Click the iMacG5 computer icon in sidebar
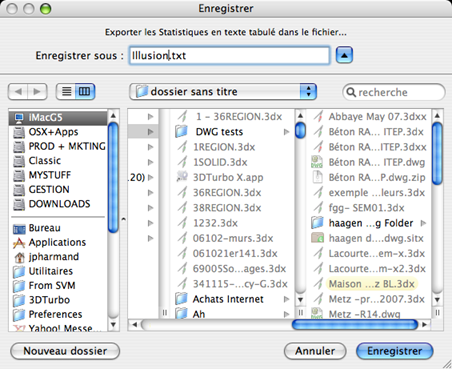This screenshot has width=452, height=369. click(x=19, y=117)
